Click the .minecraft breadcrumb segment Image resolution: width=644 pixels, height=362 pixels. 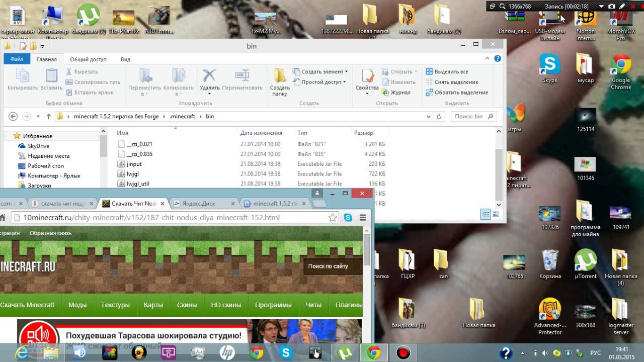pos(182,116)
